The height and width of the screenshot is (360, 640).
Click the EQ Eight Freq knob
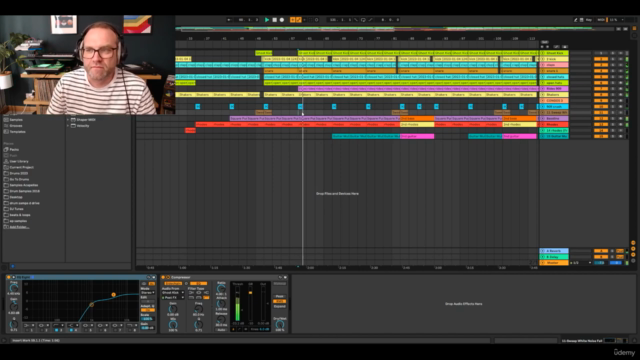(x=14, y=289)
